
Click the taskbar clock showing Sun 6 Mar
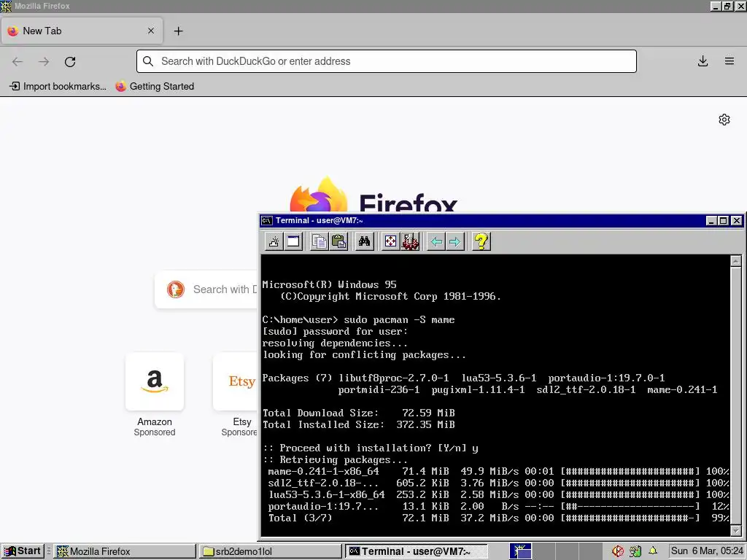(707, 551)
